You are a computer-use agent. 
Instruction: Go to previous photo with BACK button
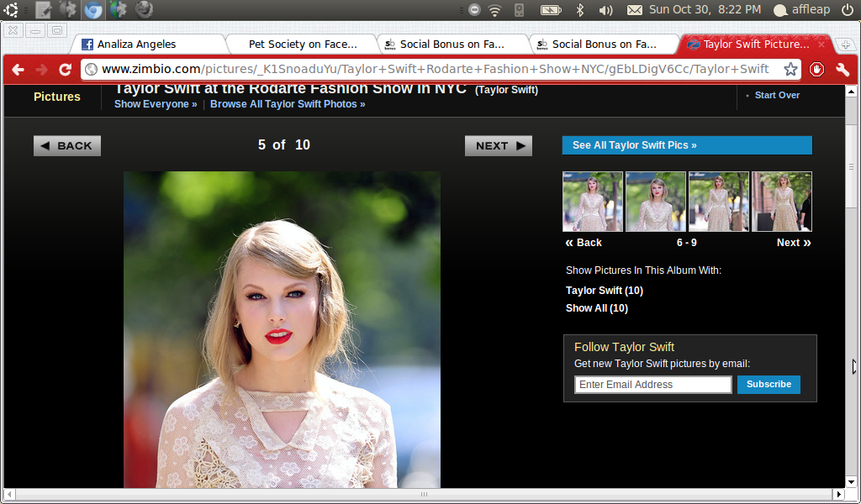click(67, 146)
